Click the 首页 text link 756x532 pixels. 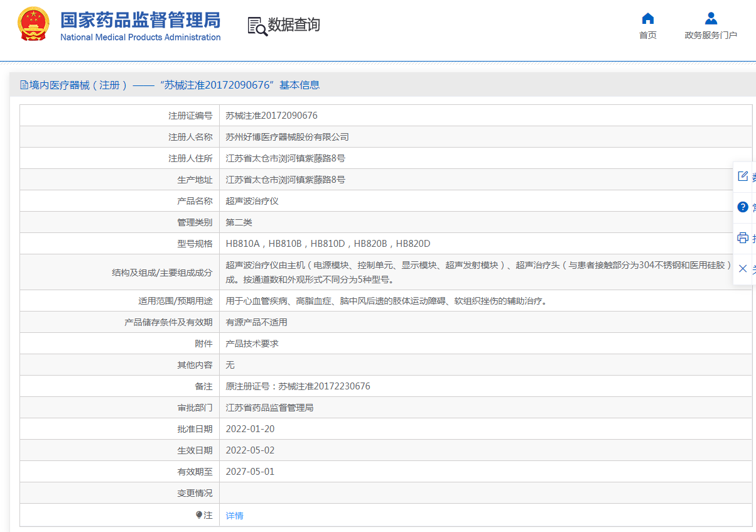(x=648, y=35)
